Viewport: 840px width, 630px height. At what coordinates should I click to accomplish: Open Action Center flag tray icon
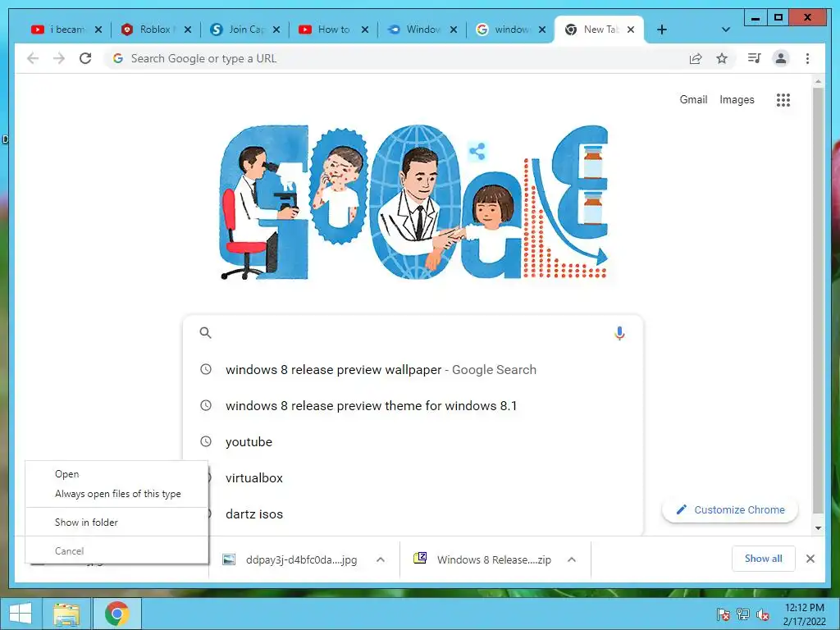723,614
